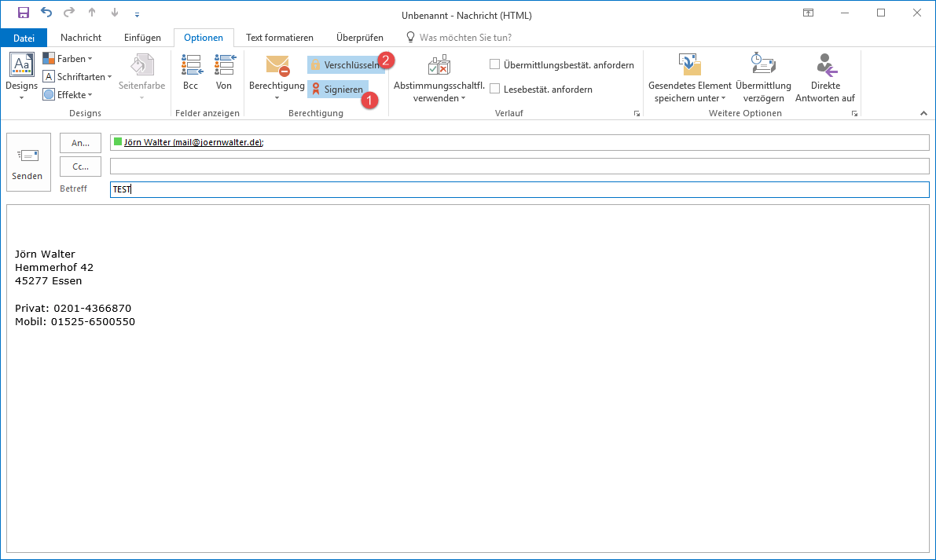
Task: Open Abstimmungsschaltfl. verwenden voting buttons
Action: [439, 79]
